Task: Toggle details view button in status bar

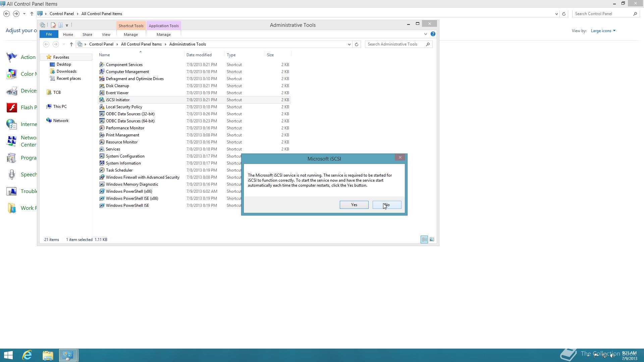Action: (x=424, y=240)
